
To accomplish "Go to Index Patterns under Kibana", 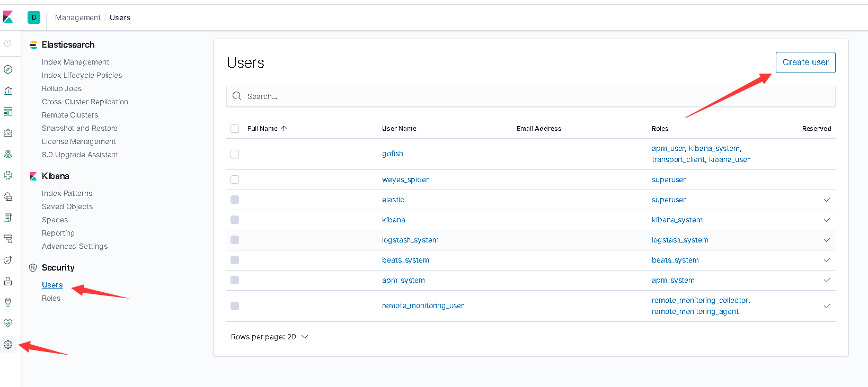I will coord(67,193).
